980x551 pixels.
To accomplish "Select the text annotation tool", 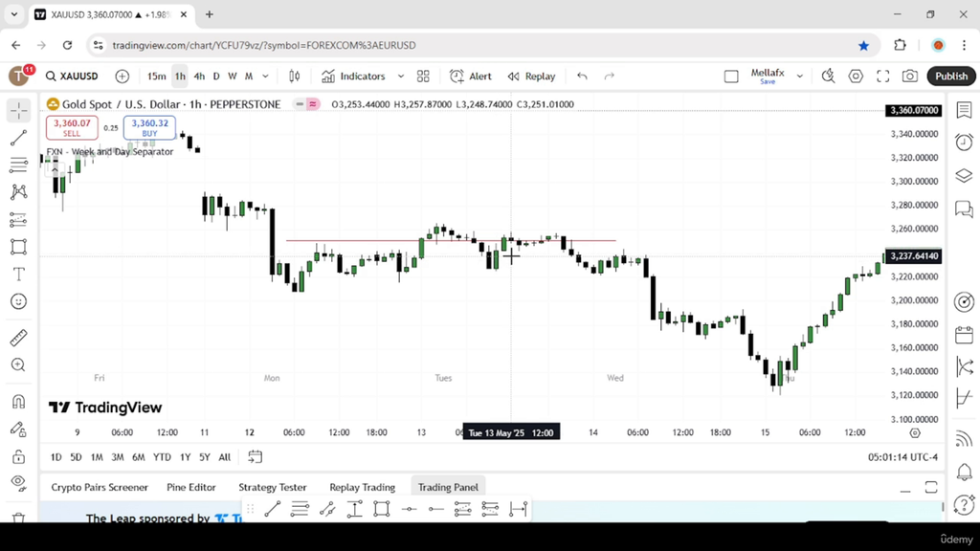I will pos(19,275).
